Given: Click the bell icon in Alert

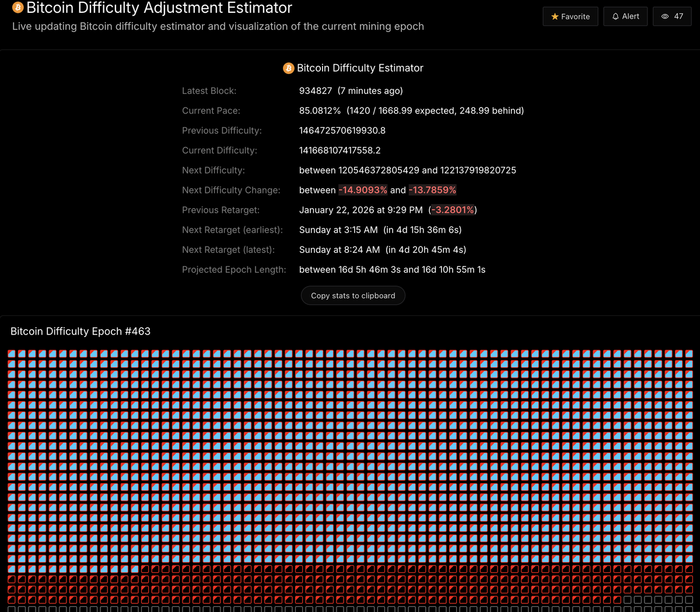Looking at the screenshot, I should (615, 16).
